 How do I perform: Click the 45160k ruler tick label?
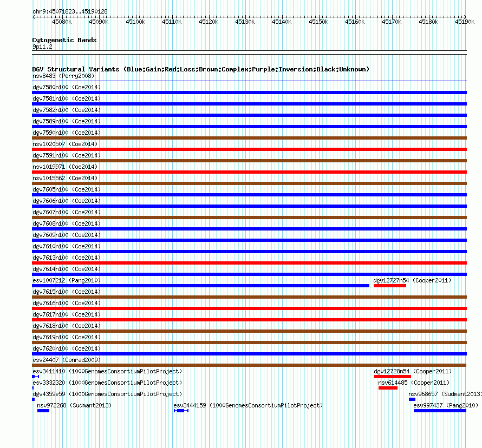click(355, 22)
